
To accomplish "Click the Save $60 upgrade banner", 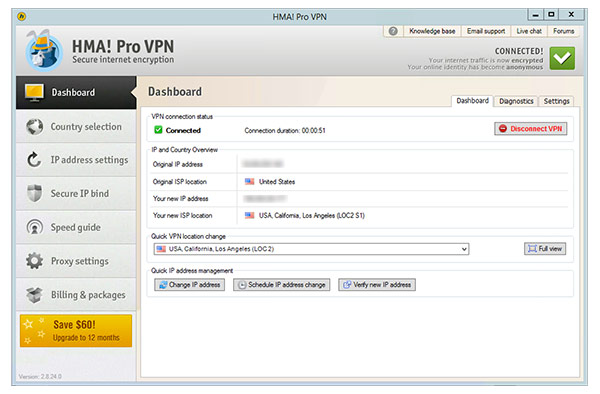I will 76,331.
